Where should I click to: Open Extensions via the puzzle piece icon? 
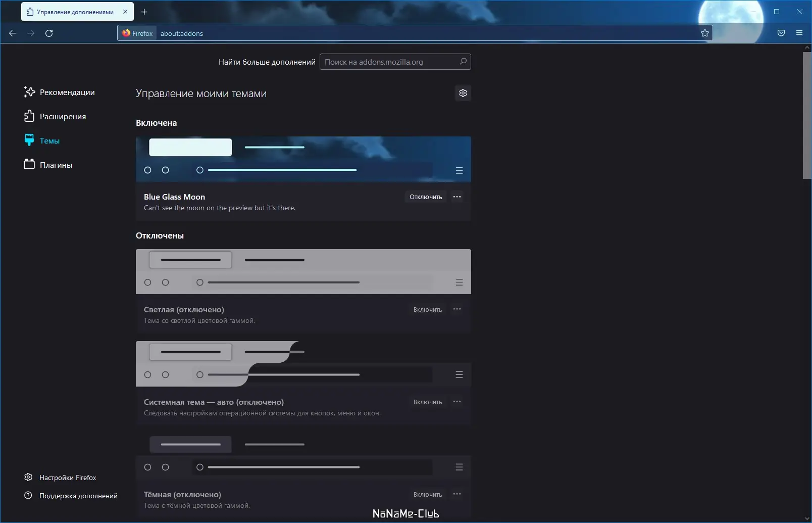(29, 116)
